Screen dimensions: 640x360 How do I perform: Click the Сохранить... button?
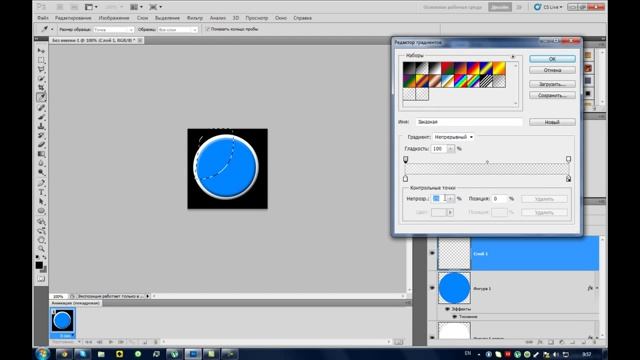click(552, 95)
